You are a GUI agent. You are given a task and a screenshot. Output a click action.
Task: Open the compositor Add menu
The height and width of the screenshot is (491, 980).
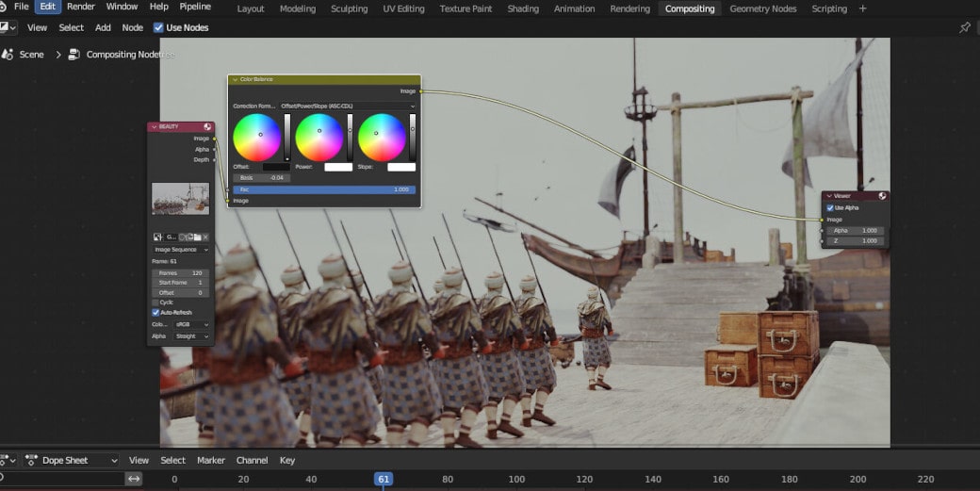[103, 27]
